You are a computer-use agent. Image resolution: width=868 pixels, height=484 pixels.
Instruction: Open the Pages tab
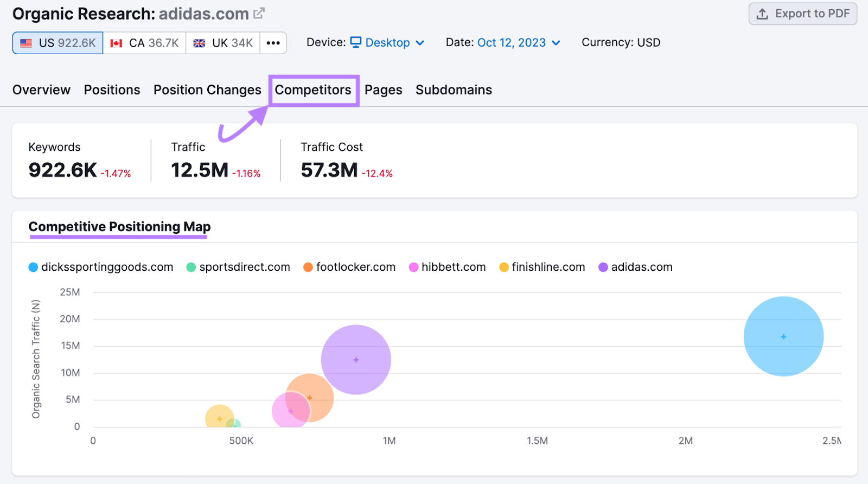[383, 90]
